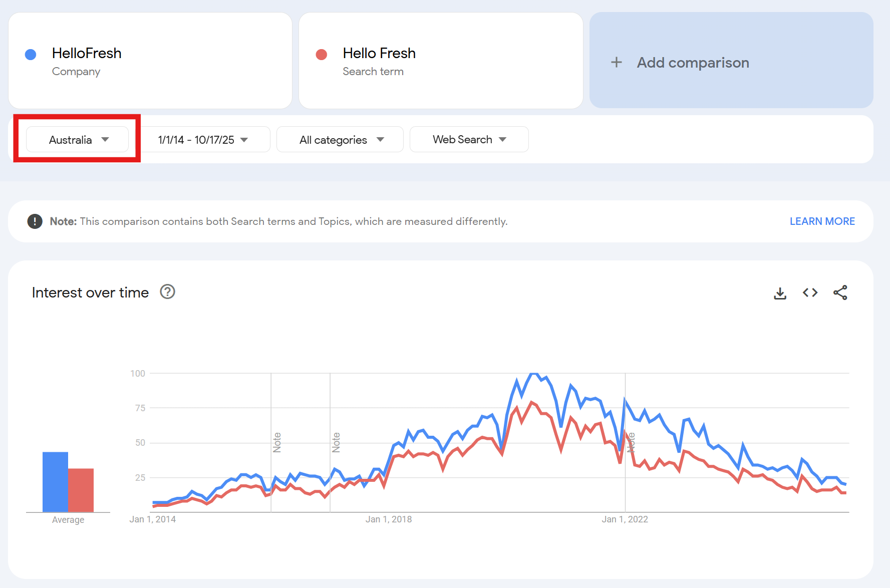The width and height of the screenshot is (890, 588).
Task: Click the red Hello Fresh legend dot
Action: [321, 54]
